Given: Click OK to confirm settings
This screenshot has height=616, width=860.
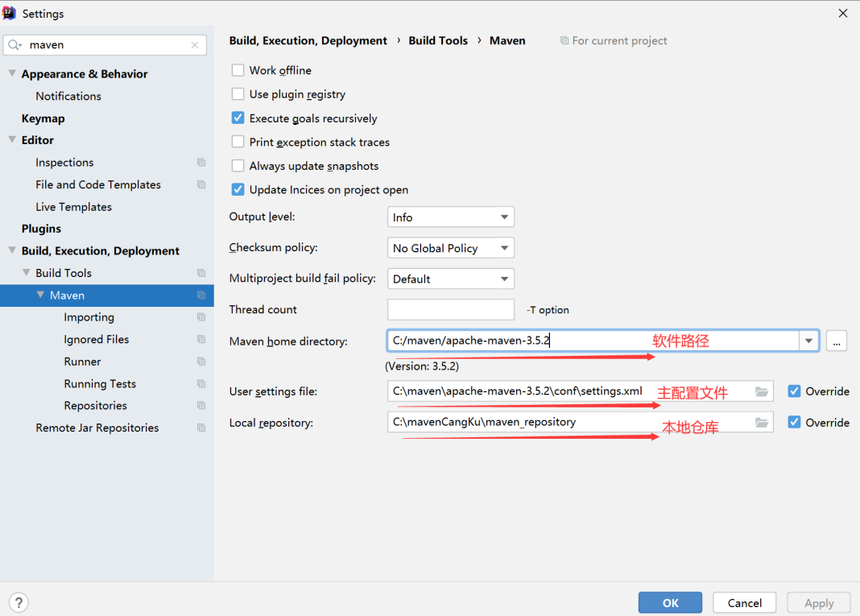Looking at the screenshot, I should click(670, 603).
